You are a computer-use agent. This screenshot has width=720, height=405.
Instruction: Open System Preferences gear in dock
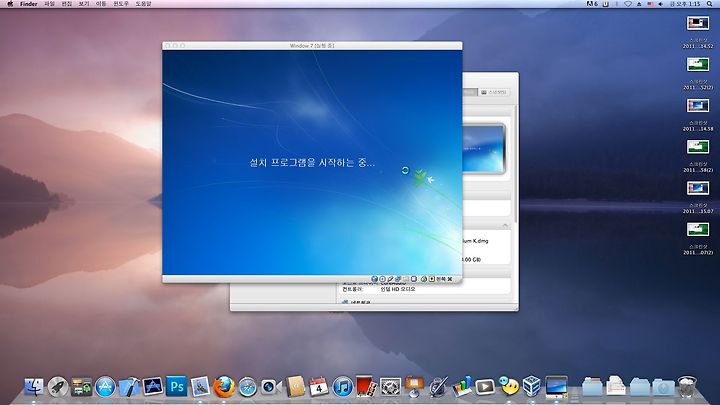click(390, 387)
